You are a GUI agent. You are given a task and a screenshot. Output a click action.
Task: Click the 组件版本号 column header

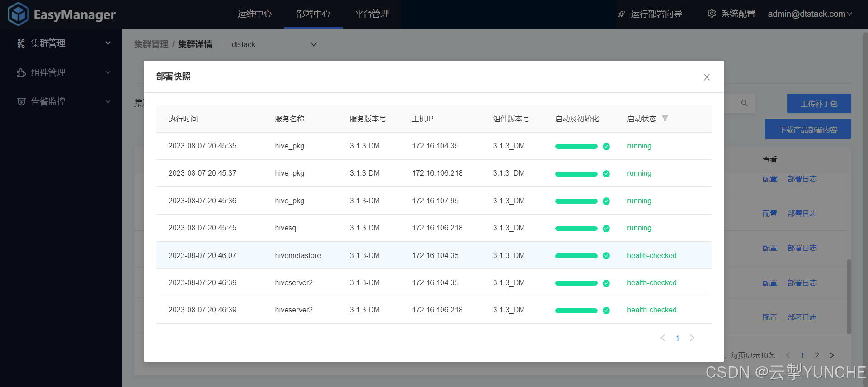pyautogui.click(x=511, y=119)
